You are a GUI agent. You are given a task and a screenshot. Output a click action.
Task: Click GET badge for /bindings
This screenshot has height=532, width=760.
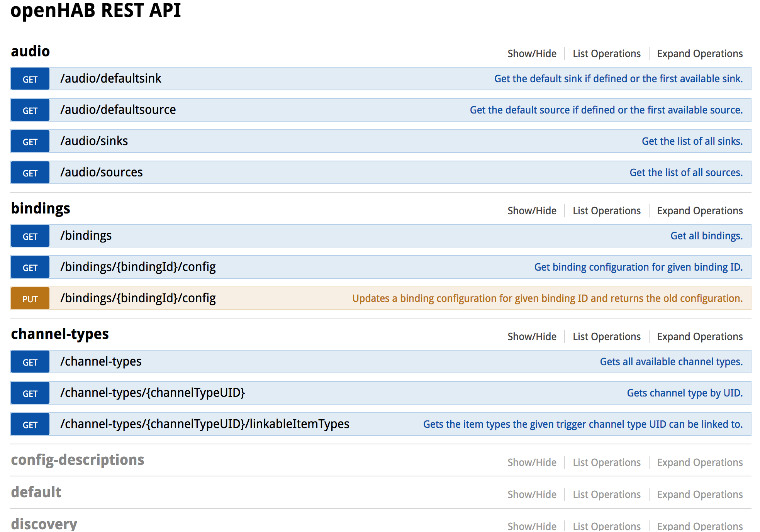(x=30, y=236)
